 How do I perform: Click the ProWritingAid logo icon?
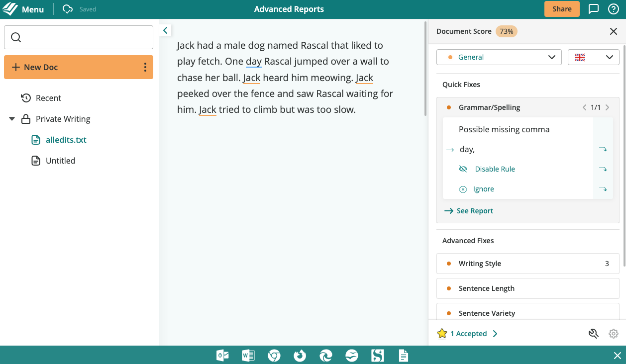pos(10,9)
